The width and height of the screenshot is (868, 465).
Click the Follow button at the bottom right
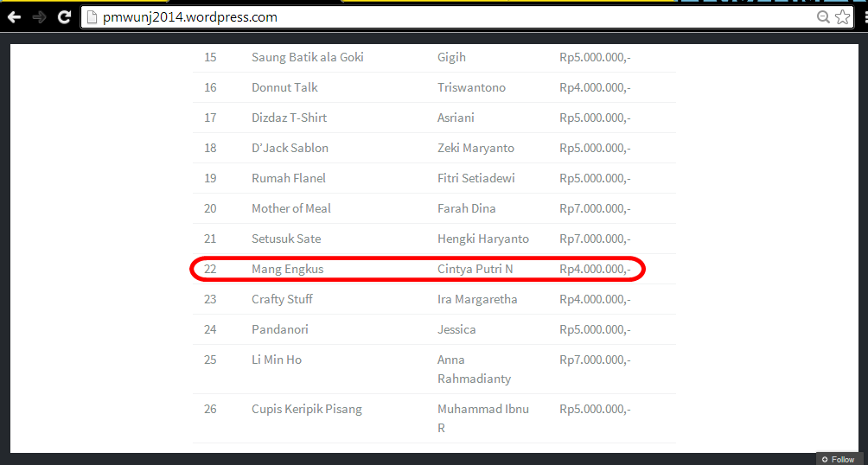(838, 460)
